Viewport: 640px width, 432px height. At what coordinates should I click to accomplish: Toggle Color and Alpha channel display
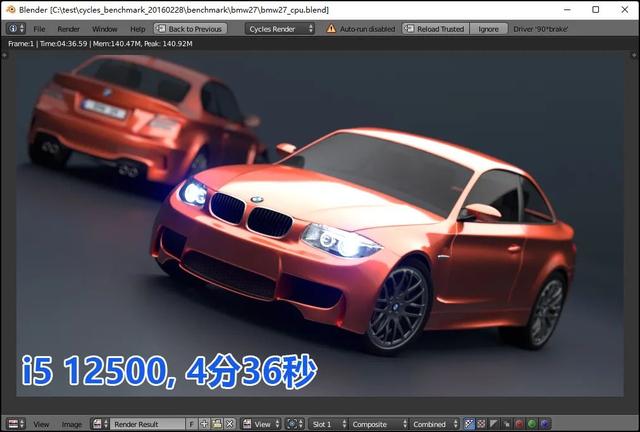pos(469,424)
